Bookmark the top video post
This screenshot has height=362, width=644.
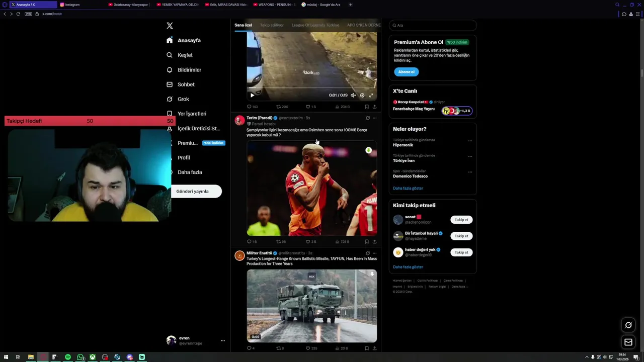coord(367,107)
